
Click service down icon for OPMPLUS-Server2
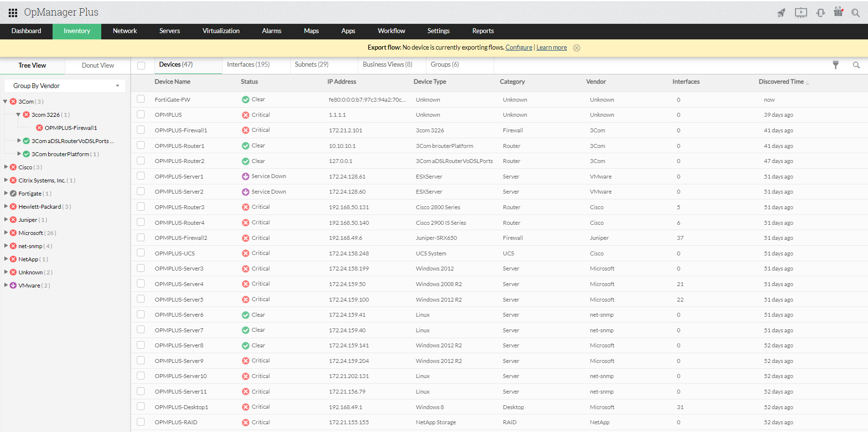tap(246, 192)
